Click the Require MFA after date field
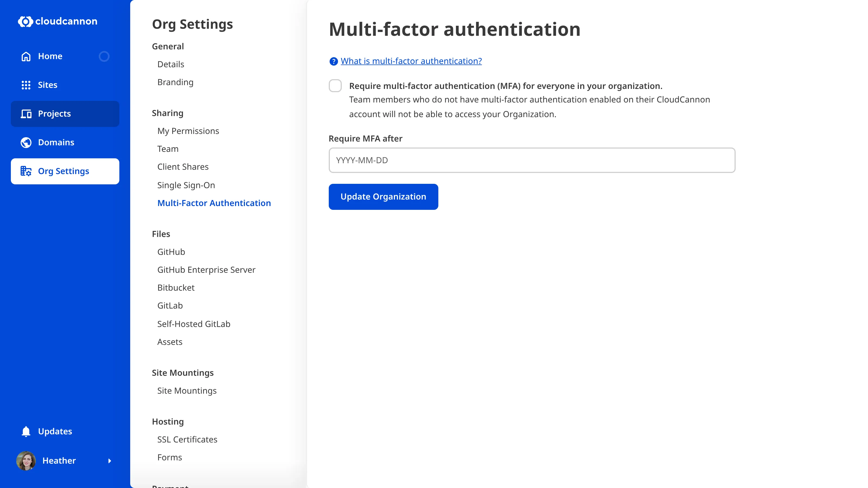 click(x=532, y=160)
